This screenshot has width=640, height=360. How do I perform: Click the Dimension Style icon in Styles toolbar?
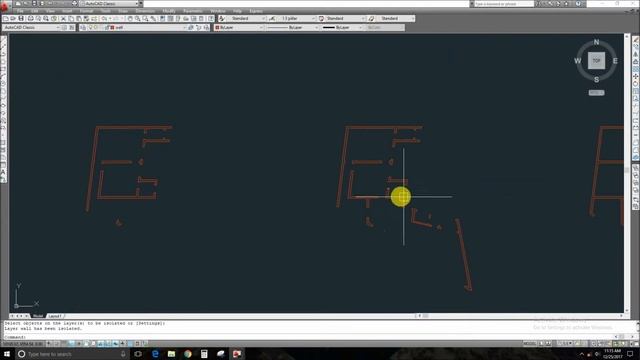pyautogui.click(x=272, y=18)
